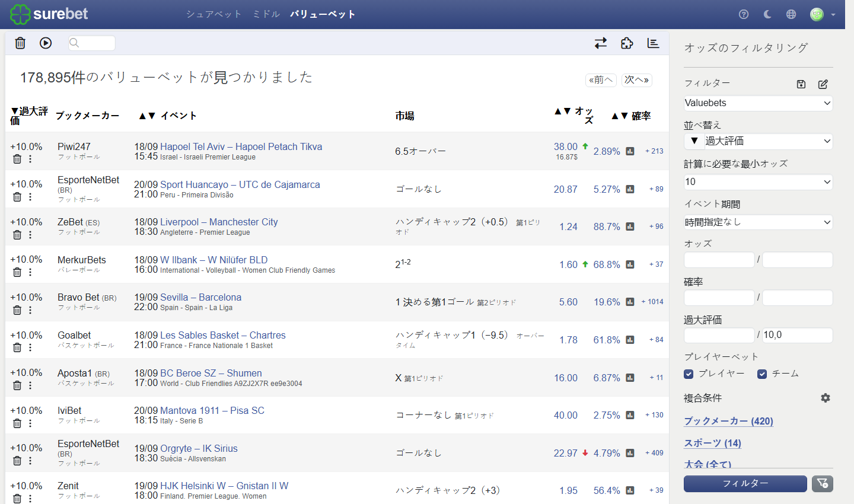Screen dimensions: 854x504
Task: Select the バリューベット tab
Action: click(x=323, y=14)
